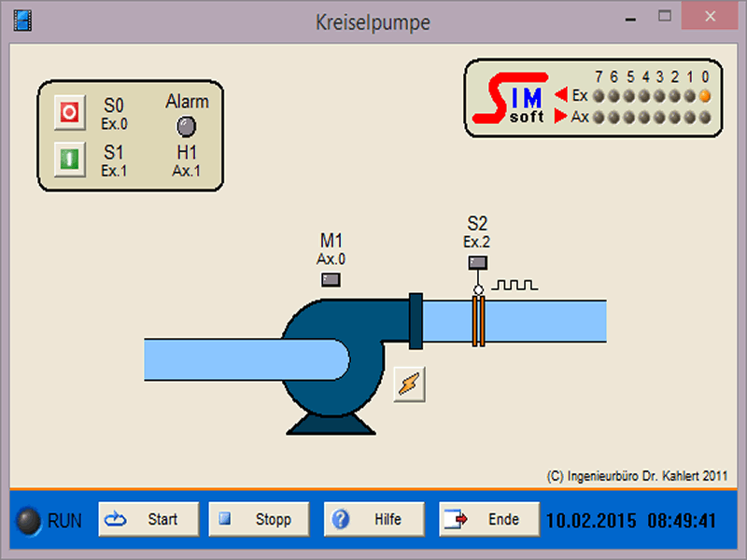Click the red Ex arrow marker
The width and height of the screenshot is (747, 560).
point(561,95)
